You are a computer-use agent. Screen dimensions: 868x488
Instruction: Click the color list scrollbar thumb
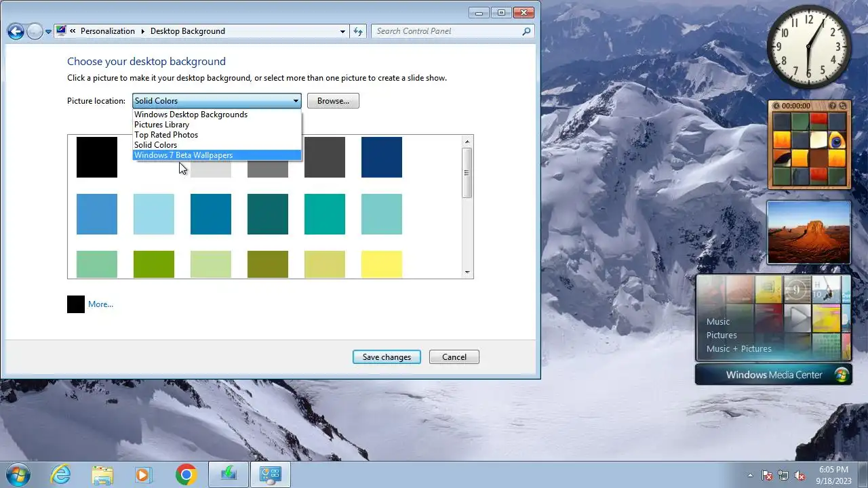pos(467,173)
